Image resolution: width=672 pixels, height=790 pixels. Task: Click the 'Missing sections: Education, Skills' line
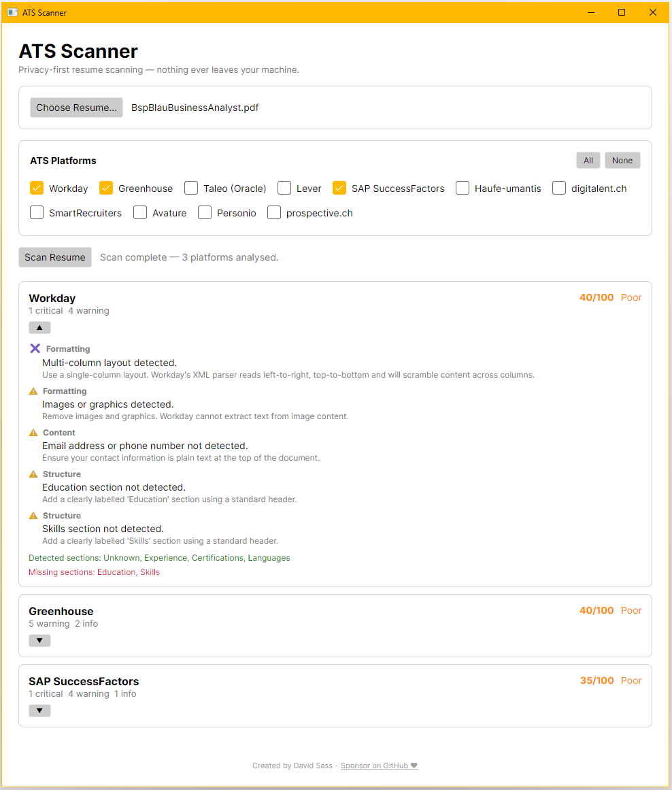pyautogui.click(x=94, y=572)
